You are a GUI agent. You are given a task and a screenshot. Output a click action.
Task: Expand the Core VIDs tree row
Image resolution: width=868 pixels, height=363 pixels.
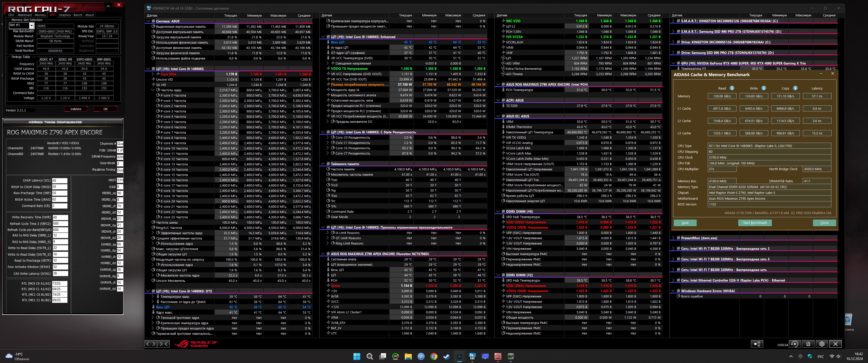(x=153, y=74)
